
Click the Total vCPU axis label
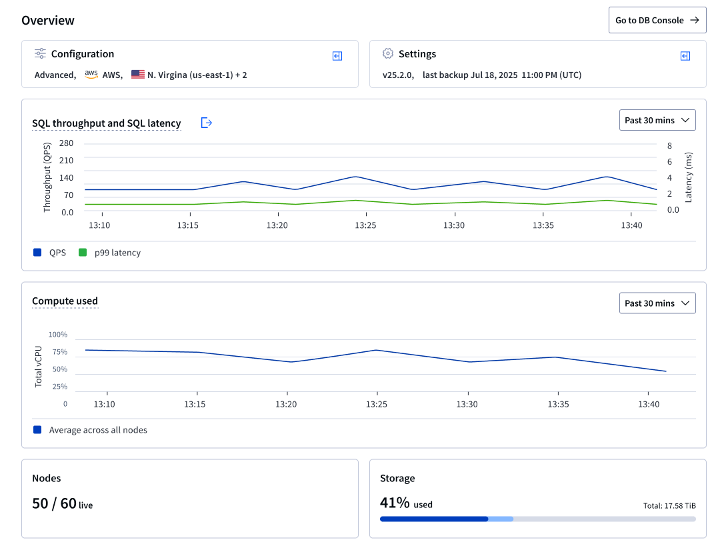38,367
